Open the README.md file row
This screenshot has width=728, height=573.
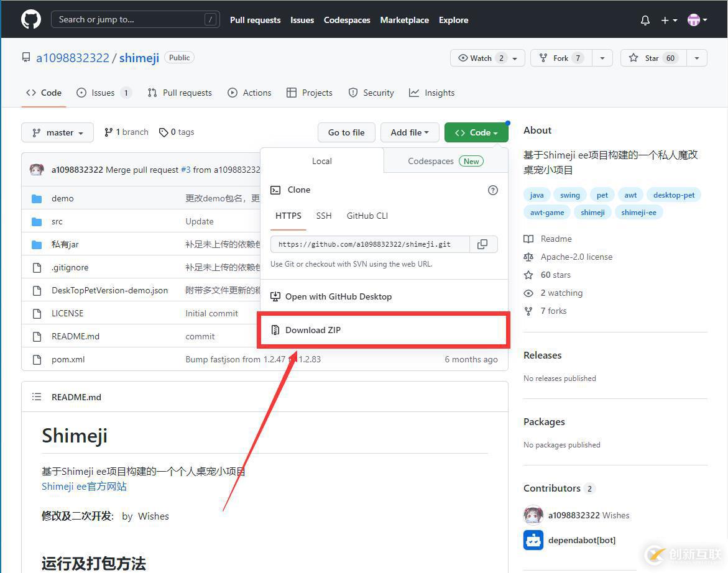(x=75, y=336)
